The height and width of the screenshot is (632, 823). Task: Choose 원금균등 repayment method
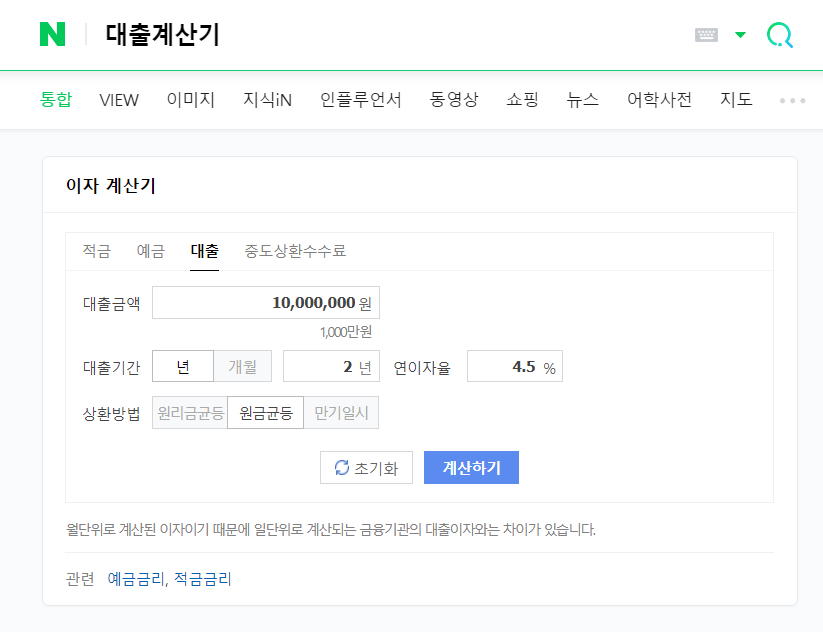[x=266, y=413]
